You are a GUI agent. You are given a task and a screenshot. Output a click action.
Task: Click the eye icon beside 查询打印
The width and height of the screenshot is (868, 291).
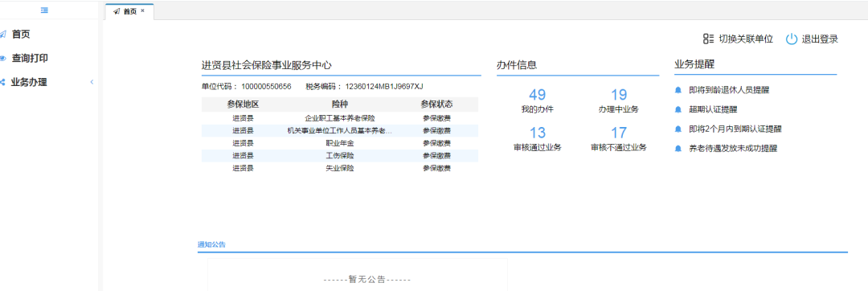point(2,58)
